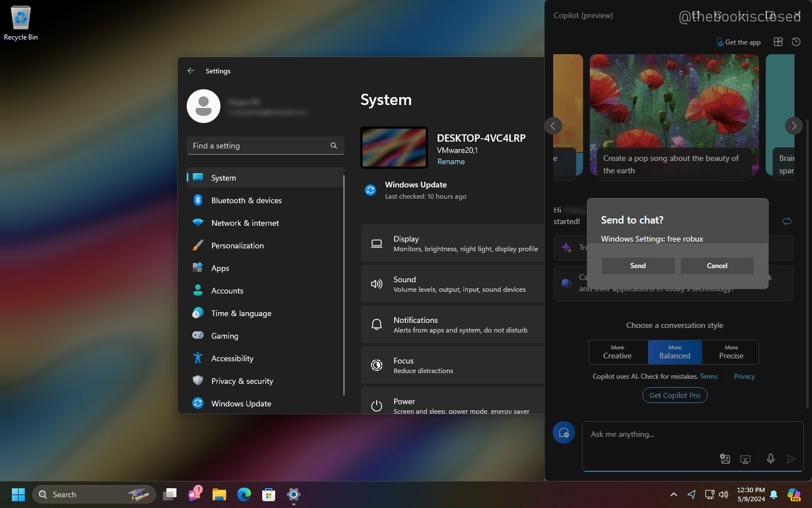This screenshot has width=812, height=508.
Task: Open Gaming settings category
Action: pyautogui.click(x=265, y=336)
